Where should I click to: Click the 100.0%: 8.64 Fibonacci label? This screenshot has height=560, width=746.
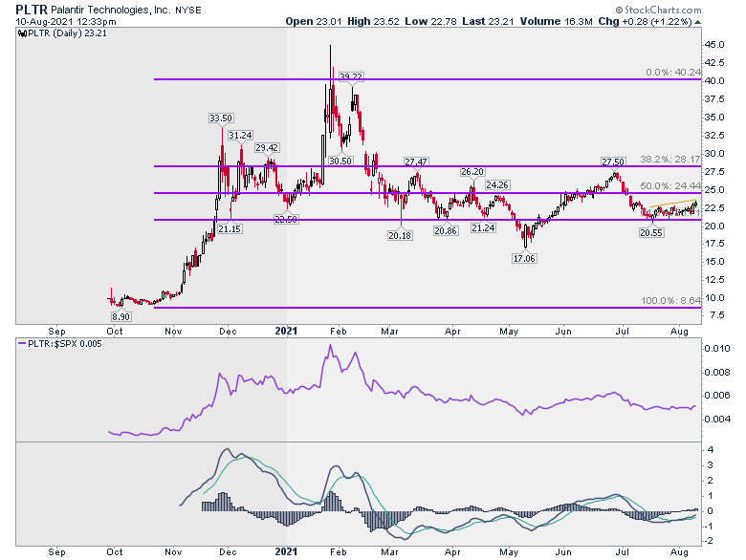click(670, 300)
